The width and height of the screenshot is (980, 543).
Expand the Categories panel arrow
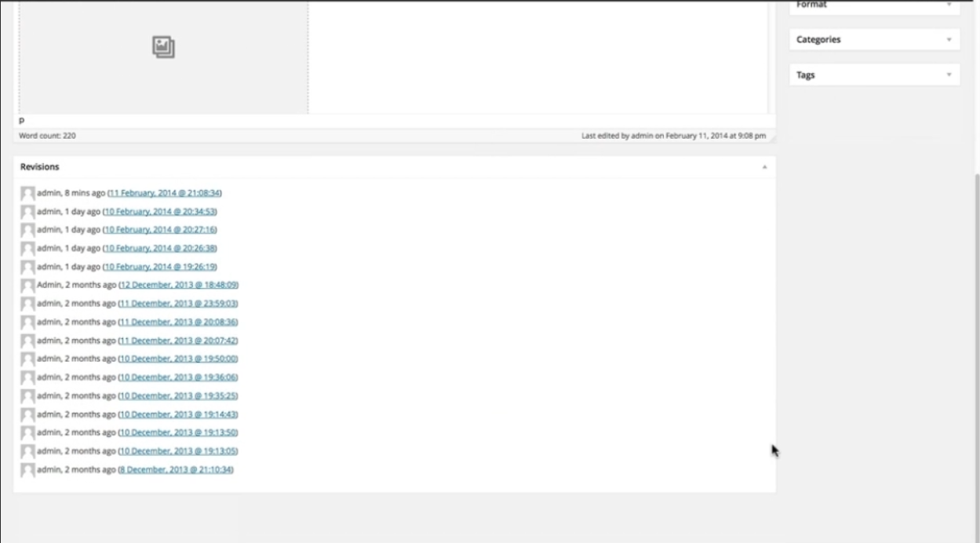coord(949,39)
